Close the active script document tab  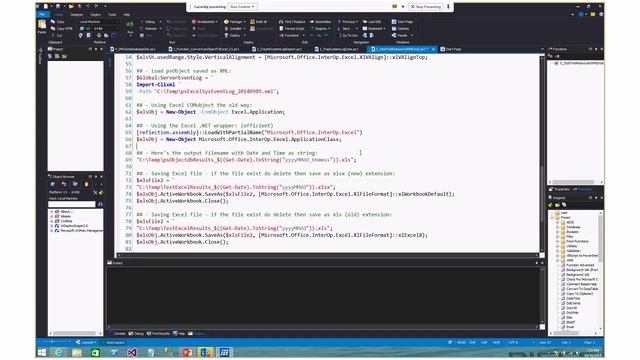[x=433, y=49]
